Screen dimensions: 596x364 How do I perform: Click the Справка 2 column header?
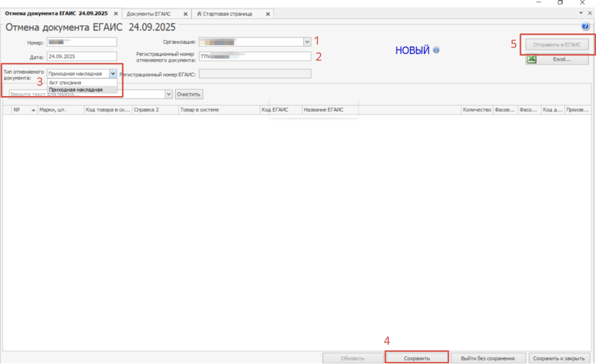[x=155, y=110]
